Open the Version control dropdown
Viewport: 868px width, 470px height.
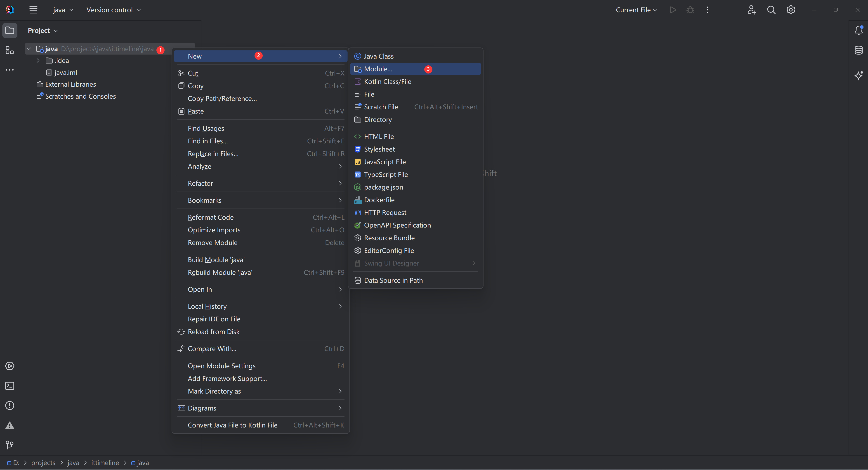click(113, 10)
